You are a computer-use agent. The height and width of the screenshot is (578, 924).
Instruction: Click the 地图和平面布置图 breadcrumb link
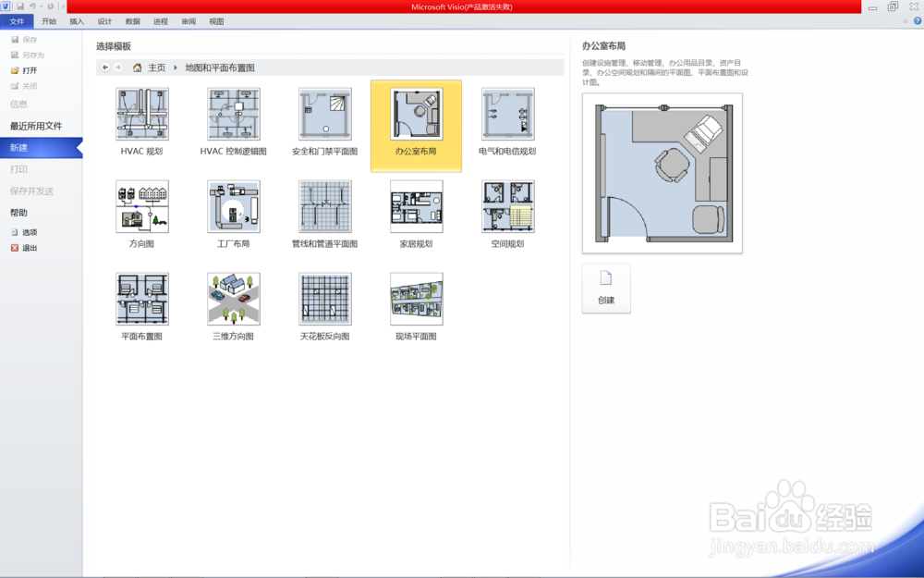(220, 68)
